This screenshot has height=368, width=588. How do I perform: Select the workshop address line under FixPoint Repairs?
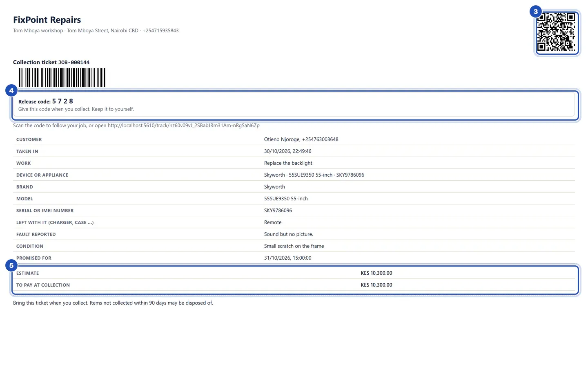click(x=96, y=31)
